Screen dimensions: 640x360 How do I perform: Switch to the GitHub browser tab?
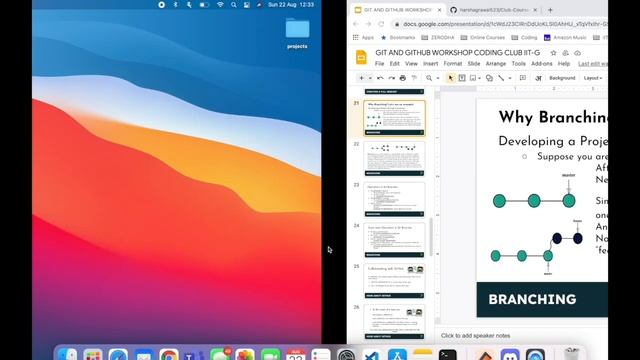493,10
